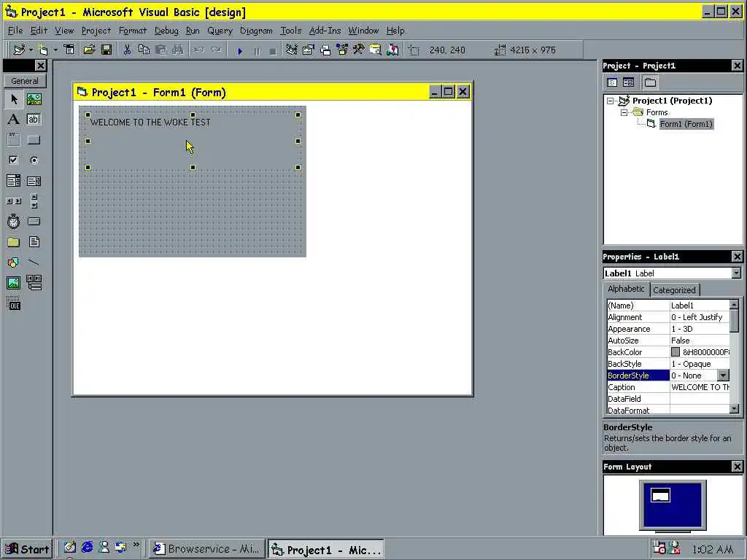Open Properties Window from the toolbar icon
This screenshot has height=560, width=747.
click(x=309, y=50)
